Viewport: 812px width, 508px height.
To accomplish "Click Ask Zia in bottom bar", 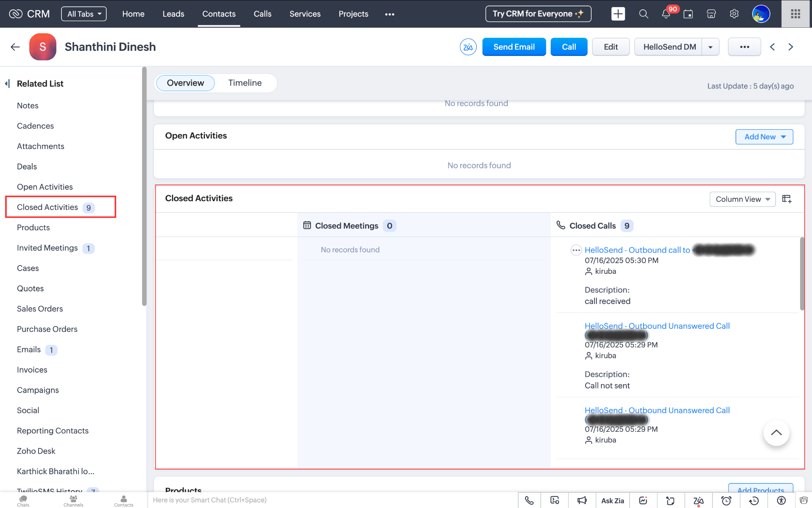I will pyautogui.click(x=612, y=500).
